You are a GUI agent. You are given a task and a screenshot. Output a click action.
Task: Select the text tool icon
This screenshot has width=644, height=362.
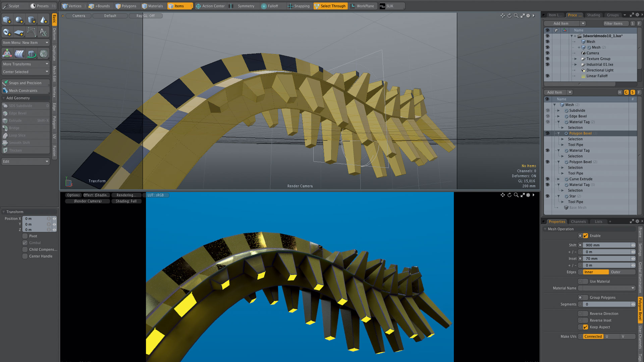(x=43, y=32)
